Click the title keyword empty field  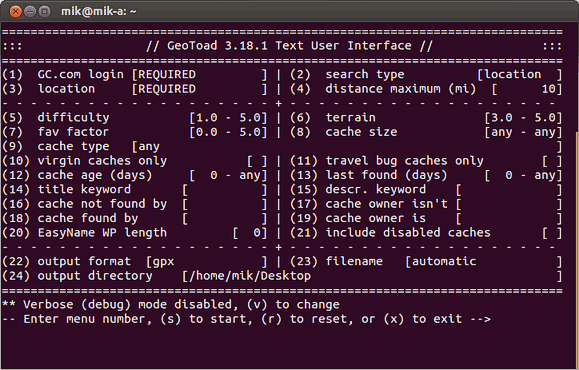coord(225,190)
